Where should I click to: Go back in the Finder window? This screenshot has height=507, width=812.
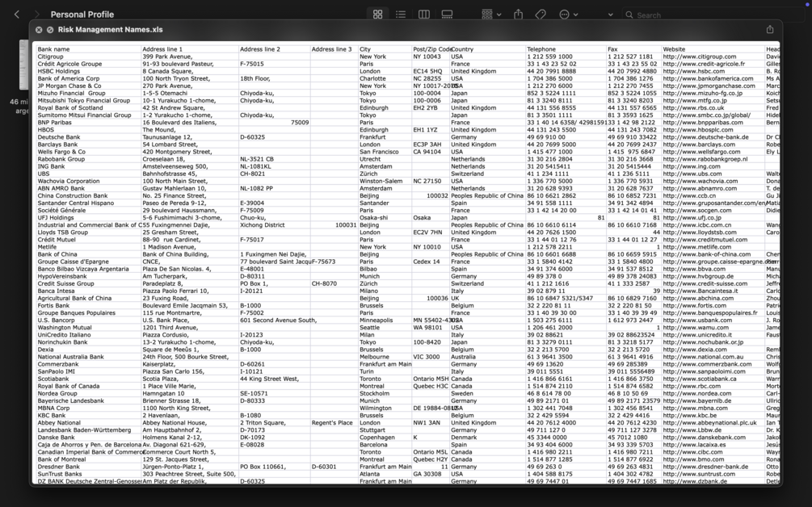click(x=17, y=15)
